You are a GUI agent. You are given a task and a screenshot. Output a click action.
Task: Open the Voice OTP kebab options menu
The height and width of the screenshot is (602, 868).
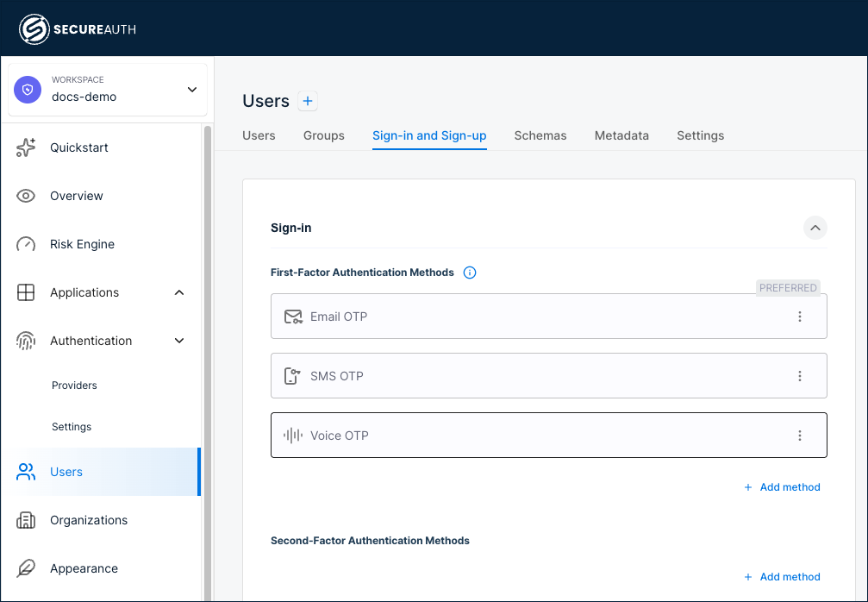pos(800,436)
